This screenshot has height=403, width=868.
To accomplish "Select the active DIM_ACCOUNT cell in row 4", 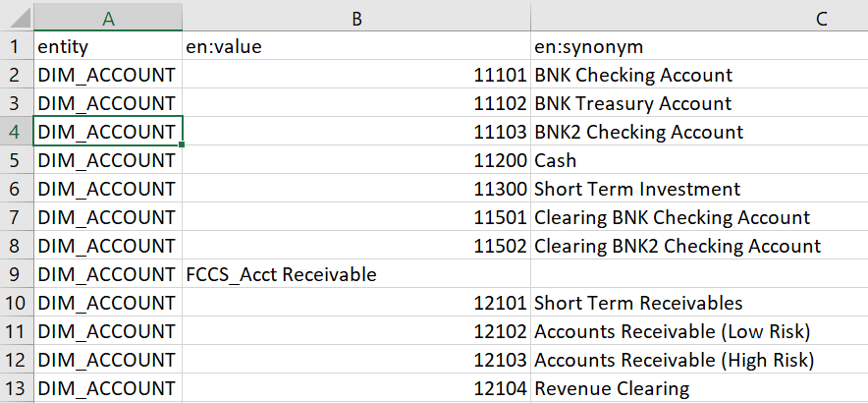I will (107, 132).
